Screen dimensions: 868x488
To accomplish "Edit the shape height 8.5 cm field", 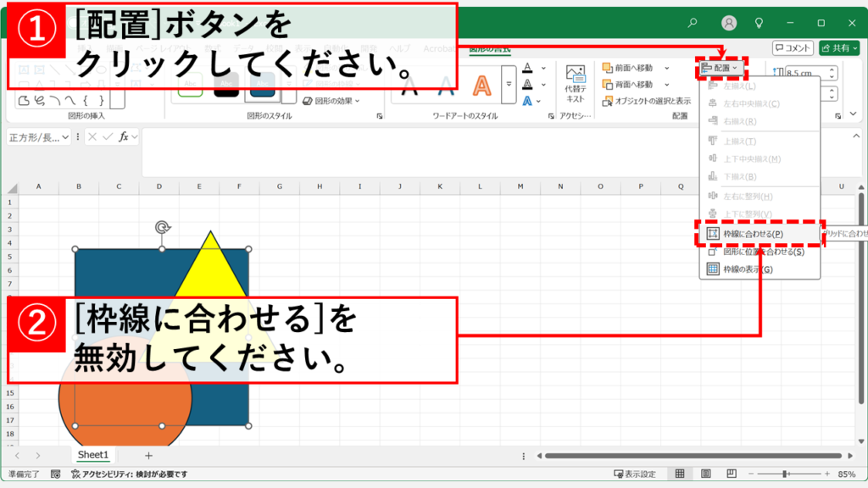I will (805, 73).
